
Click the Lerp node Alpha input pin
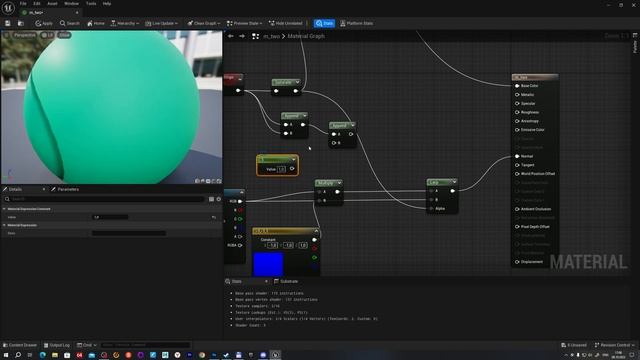point(431,209)
